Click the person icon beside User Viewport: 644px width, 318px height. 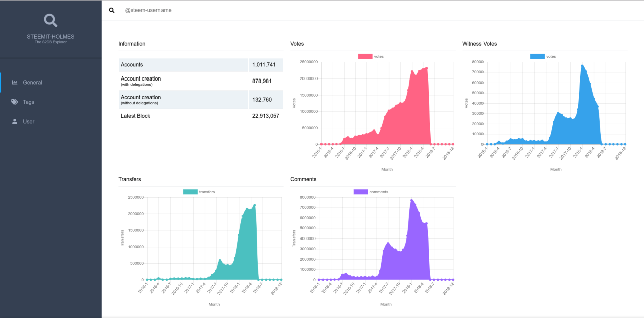coord(15,121)
